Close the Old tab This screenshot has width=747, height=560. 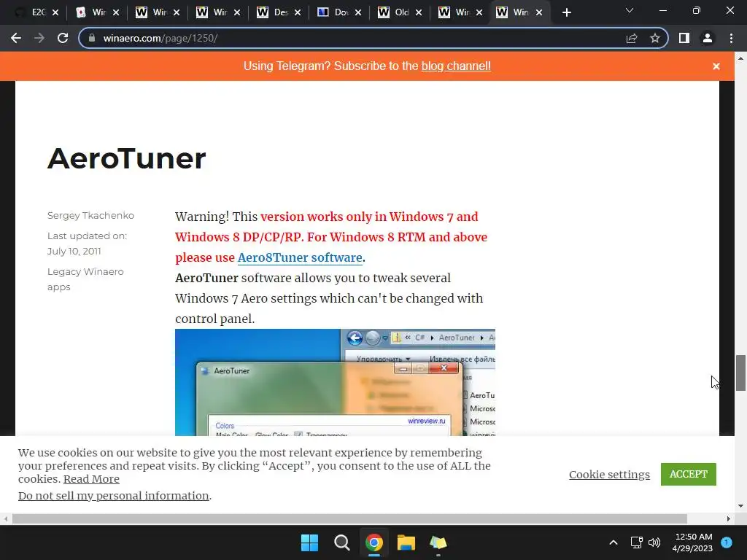pyautogui.click(x=418, y=12)
